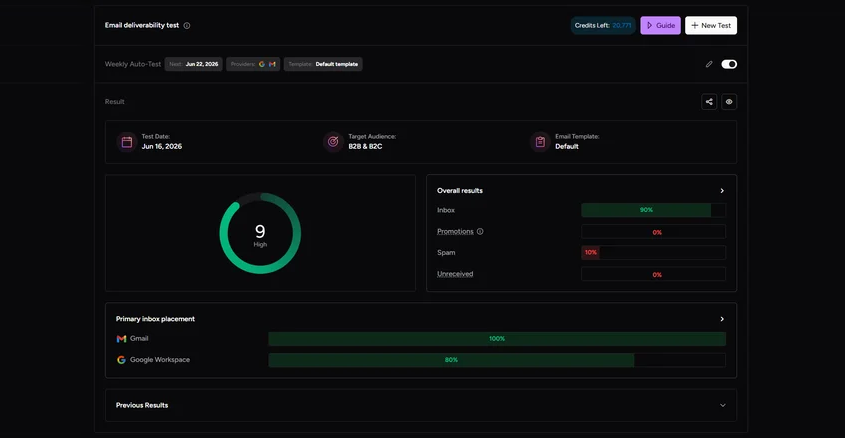This screenshot has width=845, height=438.
Task: Click the calendar icon next to Test Date
Action: click(x=127, y=142)
